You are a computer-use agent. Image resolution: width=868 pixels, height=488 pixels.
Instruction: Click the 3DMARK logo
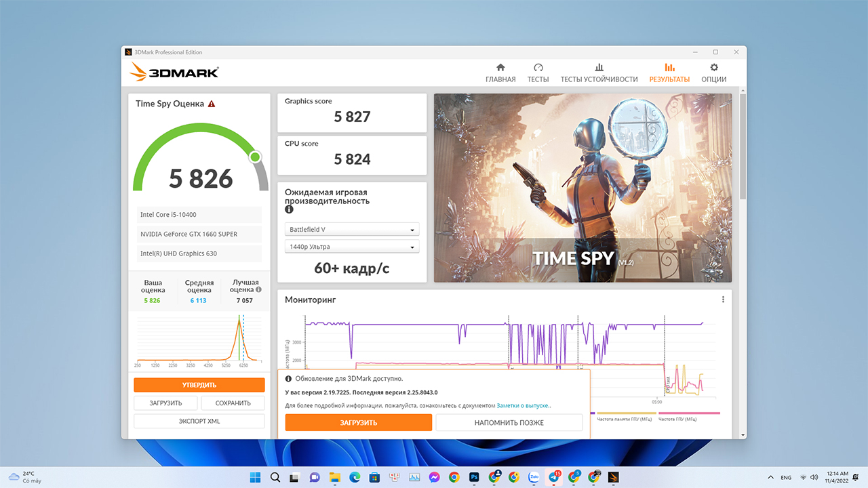[x=174, y=72]
